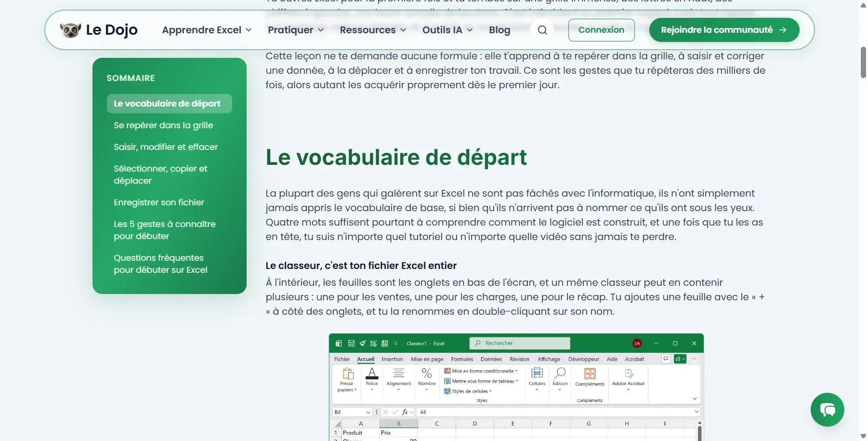Click Mise en forme conditionnelle in Excel
The height and width of the screenshot is (441, 868).
click(x=481, y=371)
